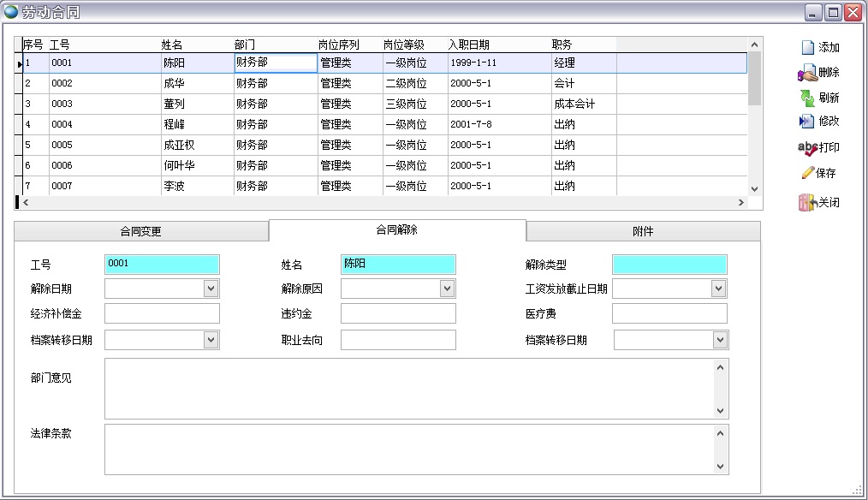Screen dimensions: 868x500
Task: Click the 添加 (Add) icon button
Action: coord(808,48)
